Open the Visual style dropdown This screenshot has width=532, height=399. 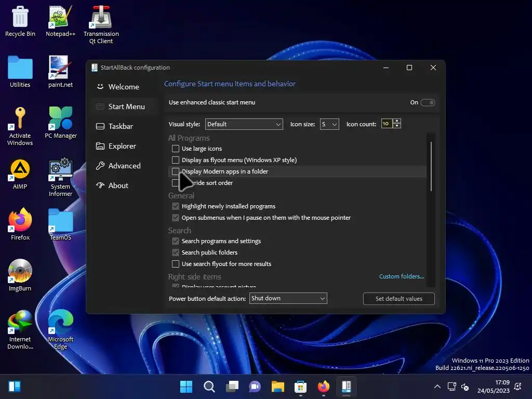click(244, 124)
